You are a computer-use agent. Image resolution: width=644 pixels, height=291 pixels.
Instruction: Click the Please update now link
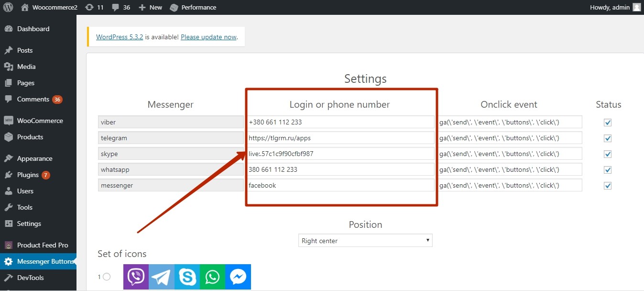208,37
